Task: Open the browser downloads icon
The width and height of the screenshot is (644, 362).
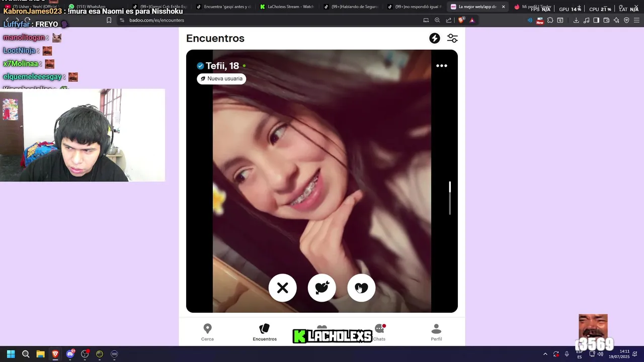Action: click(576, 20)
